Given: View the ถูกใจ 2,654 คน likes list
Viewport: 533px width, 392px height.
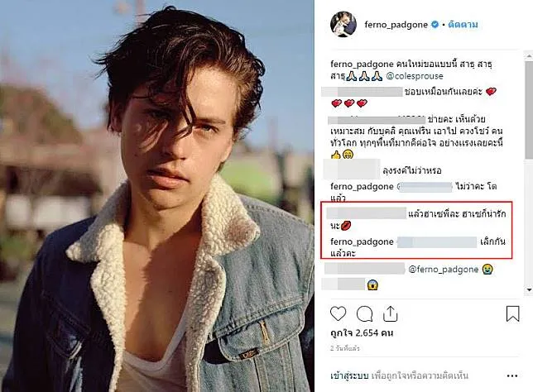Looking at the screenshot, I should [x=362, y=334].
